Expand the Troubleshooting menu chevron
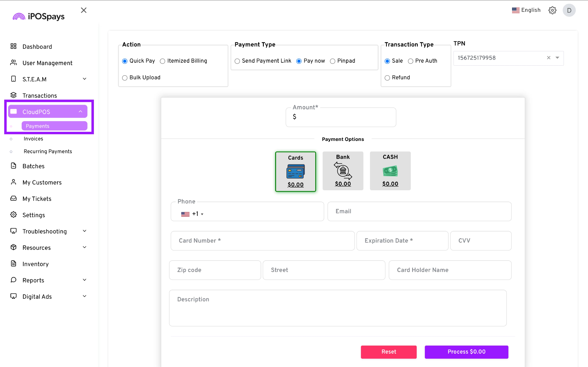This screenshot has height=367, width=588. coord(85,231)
